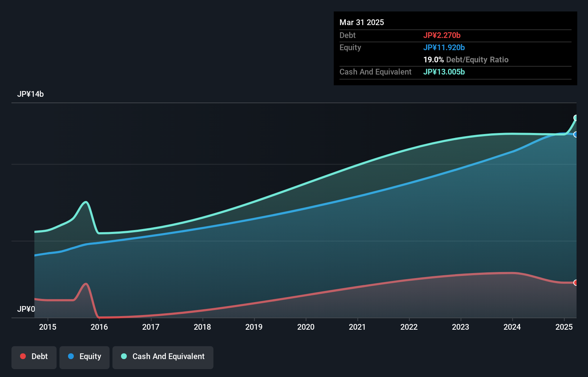Click the JP¥13.005b cash value

pos(444,72)
